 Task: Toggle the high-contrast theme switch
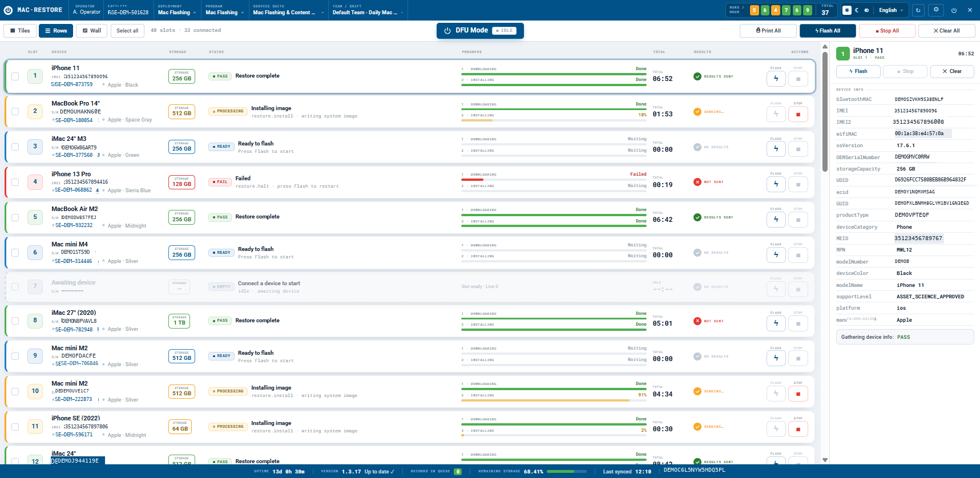(x=866, y=10)
